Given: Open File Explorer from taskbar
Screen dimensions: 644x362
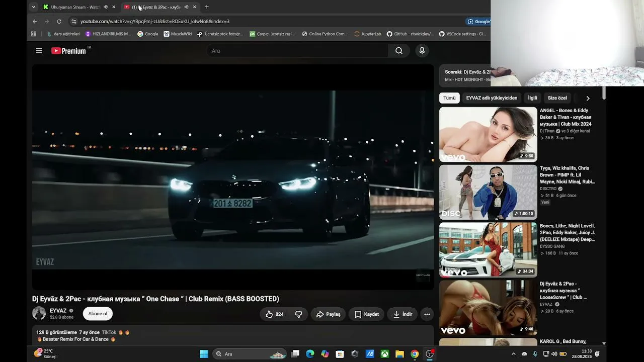Looking at the screenshot, I should [x=399, y=354].
